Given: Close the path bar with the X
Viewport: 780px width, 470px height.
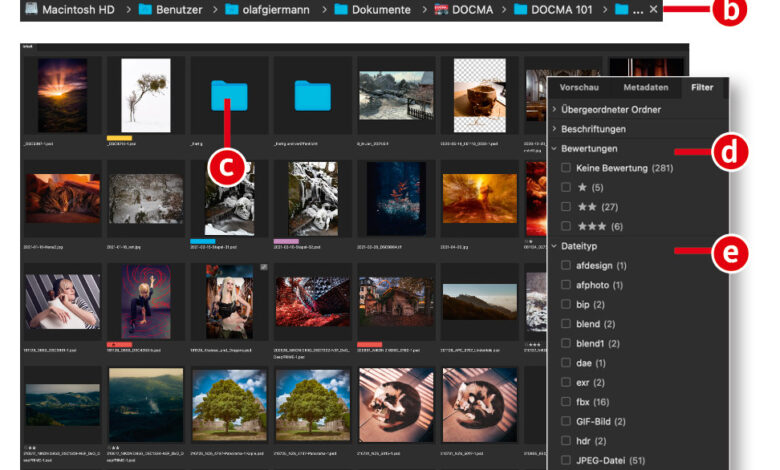Looking at the screenshot, I should pos(653,9).
